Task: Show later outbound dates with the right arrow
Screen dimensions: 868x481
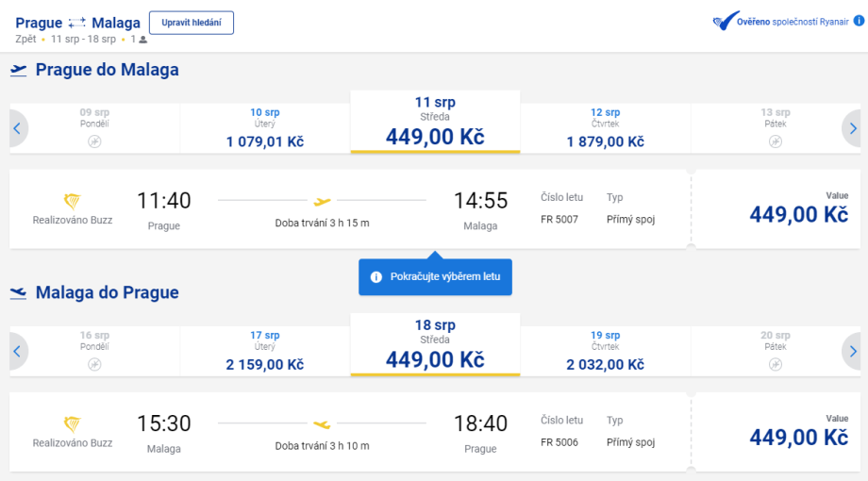Action: coord(853,128)
